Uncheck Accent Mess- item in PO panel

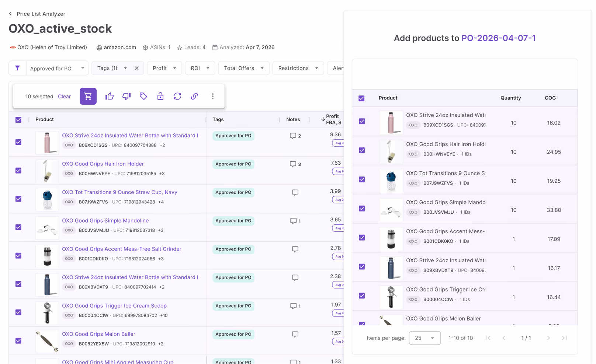pyautogui.click(x=362, y=238)
